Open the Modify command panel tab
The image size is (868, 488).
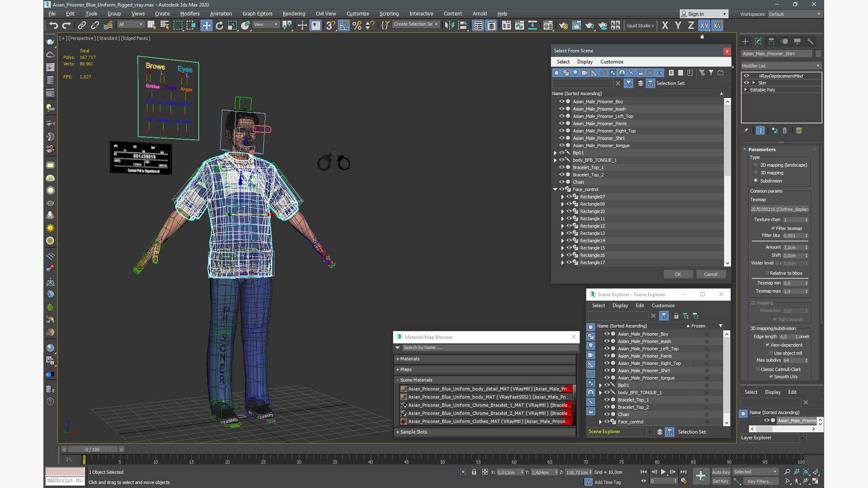point(758,41)
